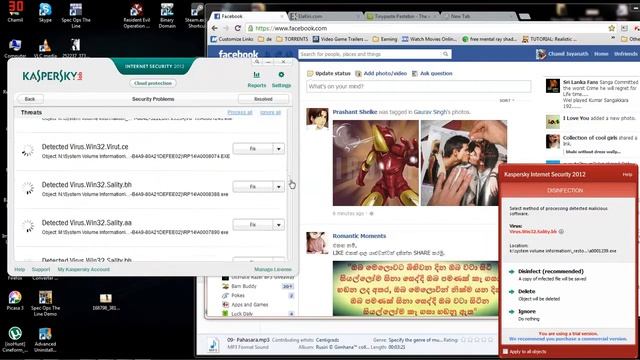Open the SORT dropdown on Facebook feed
This screenshot has height=360, width=640.
(507, 100)
